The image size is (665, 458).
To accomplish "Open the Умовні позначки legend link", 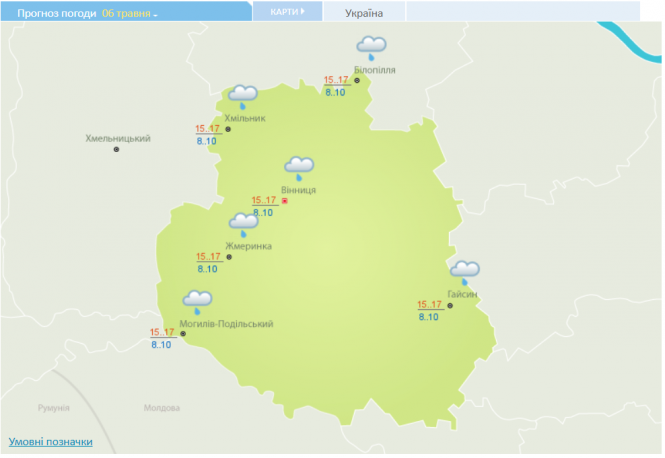I will pos(50,441).
